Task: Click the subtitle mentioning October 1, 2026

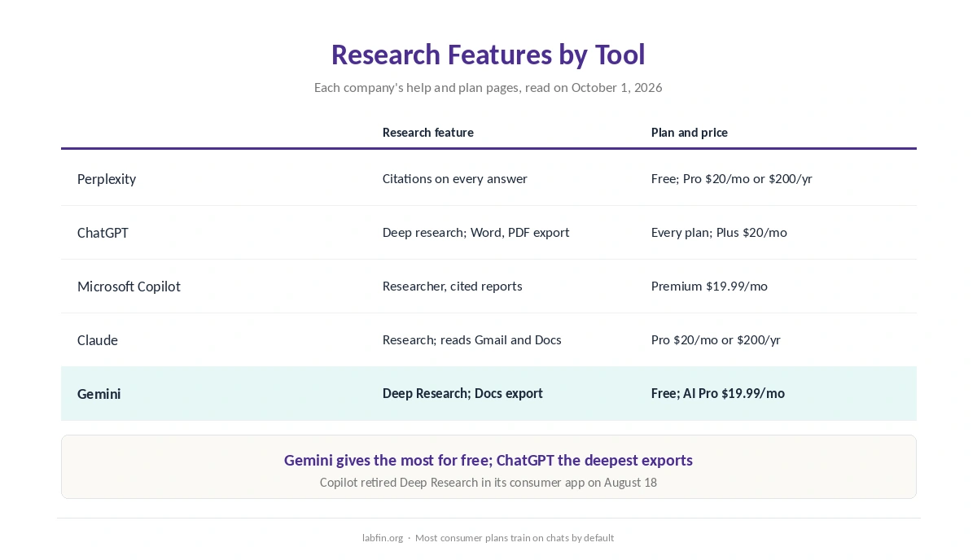Action: [x=488, y=87]
